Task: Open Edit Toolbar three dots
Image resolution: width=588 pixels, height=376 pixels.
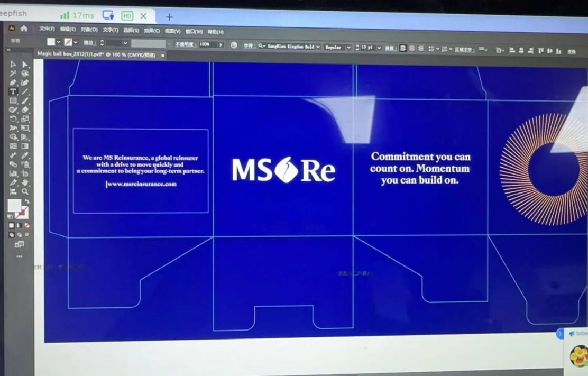Action: [x=19, y=256]
